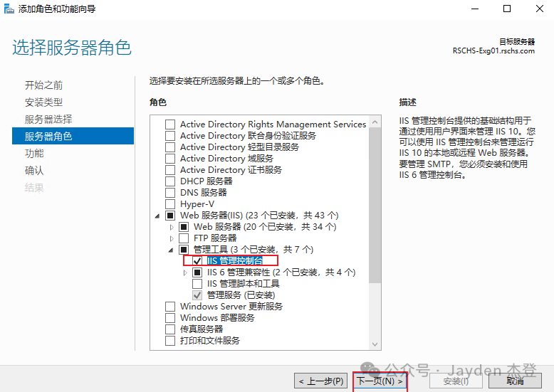
Task: Select the 打印和文件服务 role item
Action: click(x=209, y=341)
